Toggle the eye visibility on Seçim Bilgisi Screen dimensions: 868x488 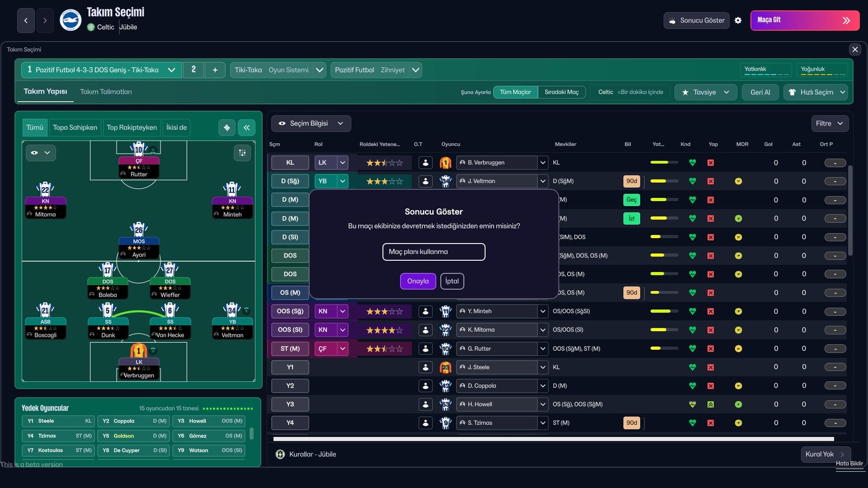(283, 123)
